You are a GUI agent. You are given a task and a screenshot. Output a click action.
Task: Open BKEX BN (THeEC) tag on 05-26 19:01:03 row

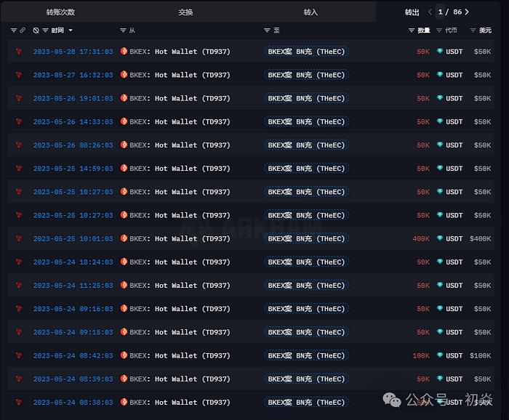pyautogui.click(x=306, y=98)
